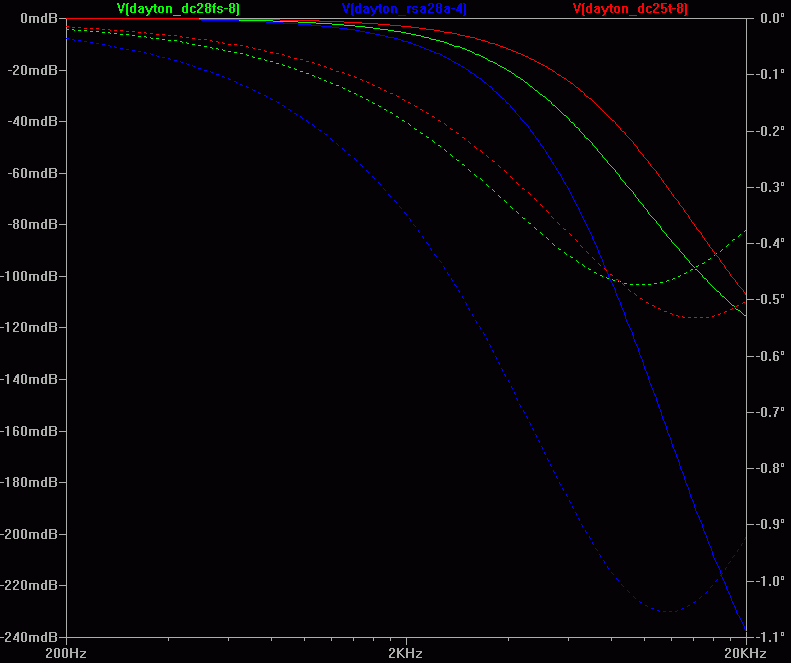Click the -0.9° phase axis label
The image size is (791, 663).
point(769,524)
